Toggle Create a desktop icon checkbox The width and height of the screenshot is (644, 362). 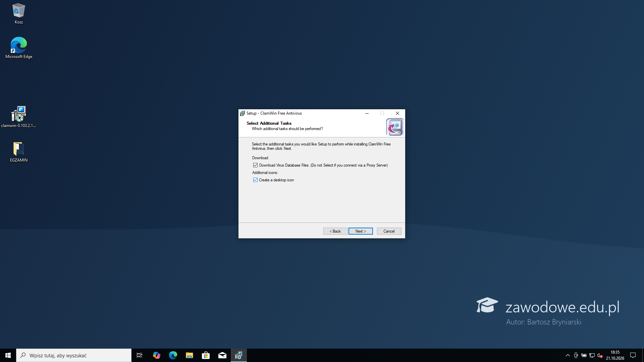pyautogui.click(x=255, y=180)
